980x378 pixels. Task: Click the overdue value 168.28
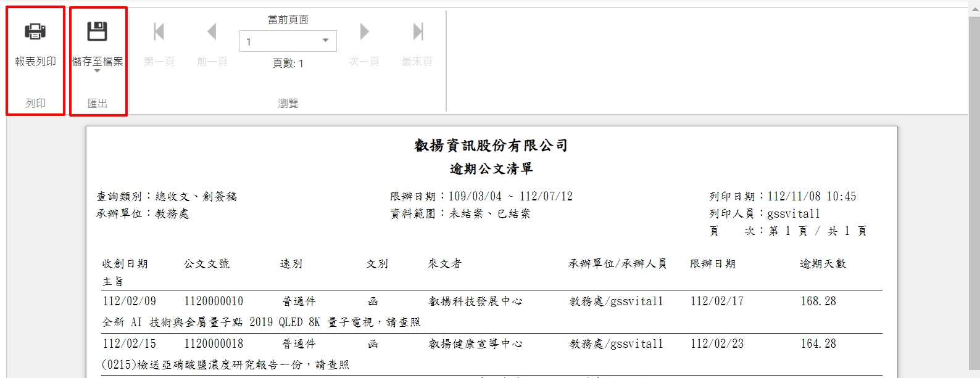coord(818,301)
